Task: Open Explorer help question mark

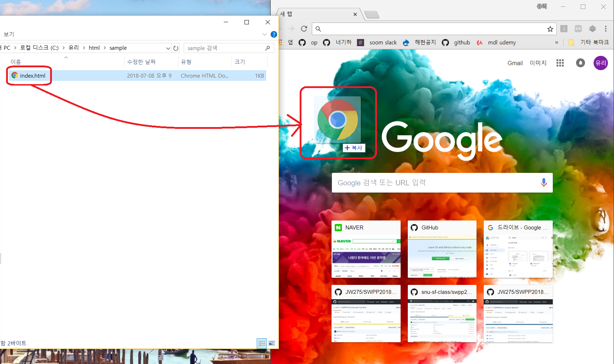Action: click(x=274, y=34)
